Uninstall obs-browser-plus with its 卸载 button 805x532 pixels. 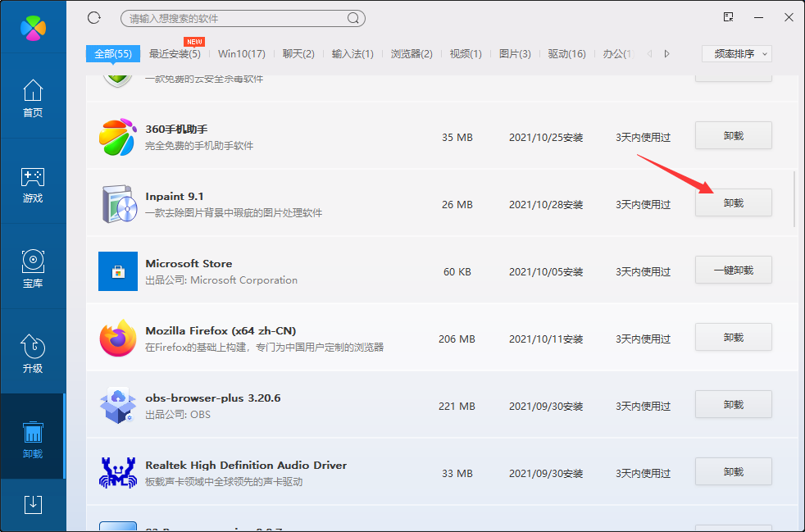click(734, 405)
